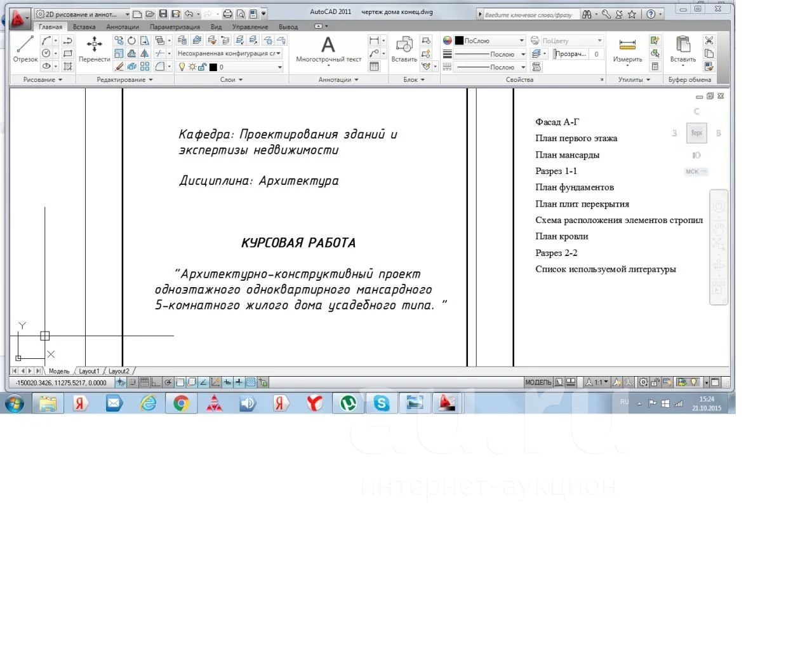Toggle layer 0 freeze with the sun icon
Screen dimensions: 812x667
point(192,67)
